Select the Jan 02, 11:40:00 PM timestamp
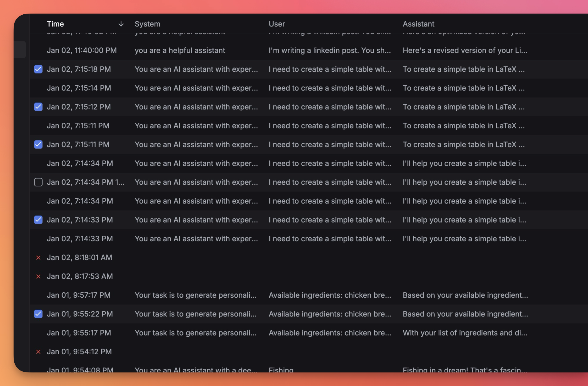The width and height of the screenshot is (588, 386). click(82, 50)
